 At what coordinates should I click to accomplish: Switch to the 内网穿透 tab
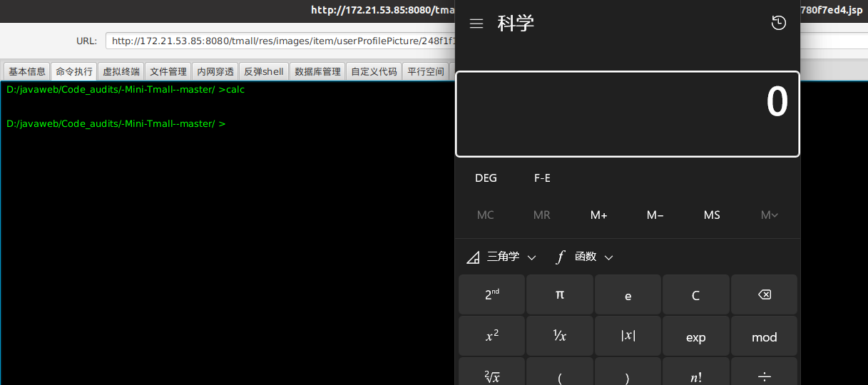coord(215,71)
